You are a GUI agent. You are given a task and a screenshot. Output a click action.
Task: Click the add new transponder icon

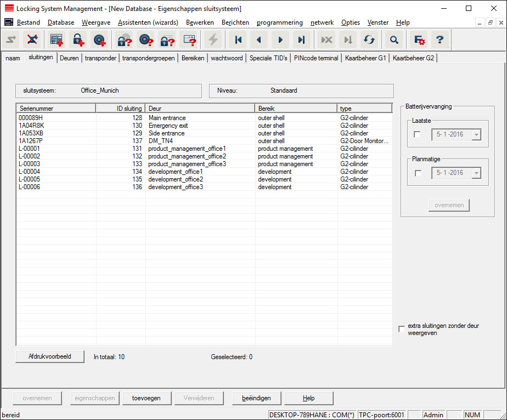[x=99, y=40]
